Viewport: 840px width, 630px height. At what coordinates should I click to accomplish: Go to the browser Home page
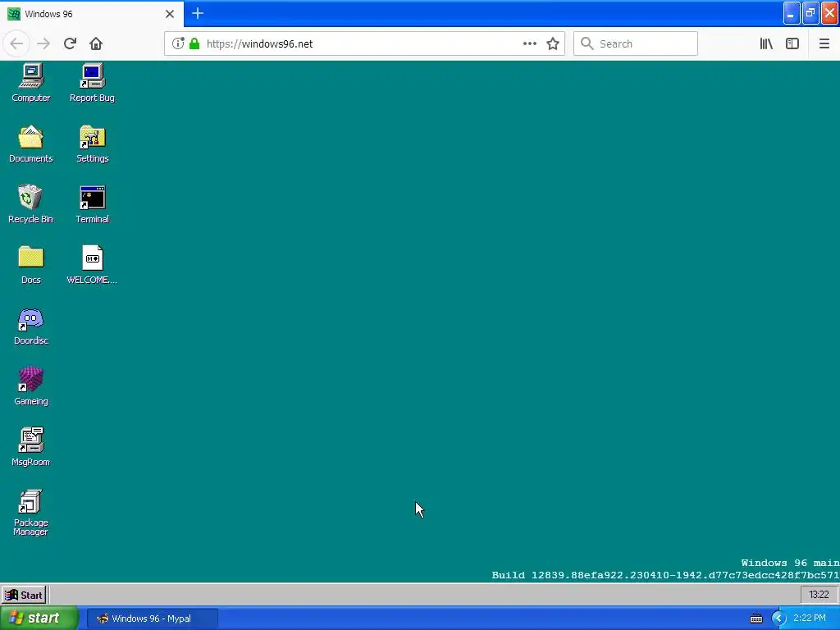tap(96, 44)
